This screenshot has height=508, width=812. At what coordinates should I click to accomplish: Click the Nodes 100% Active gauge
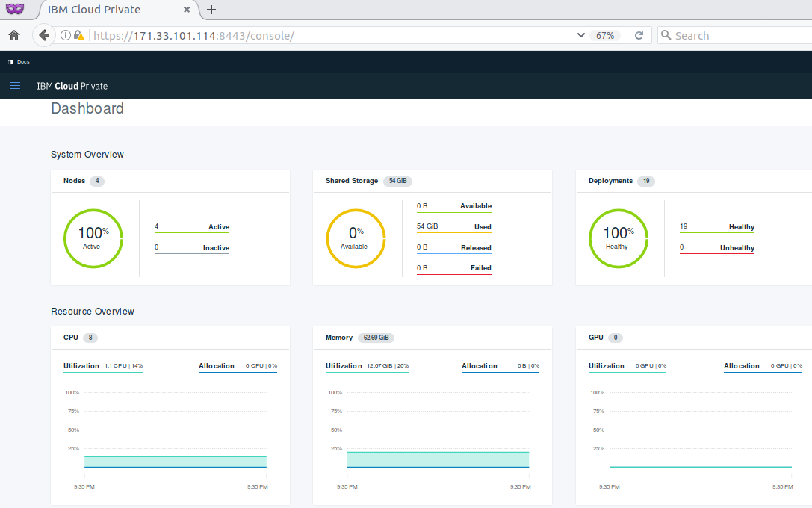(x=93, y=238)
